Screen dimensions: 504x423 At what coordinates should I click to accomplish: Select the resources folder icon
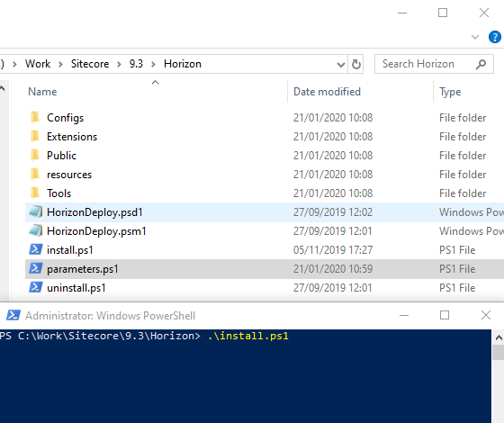tap(35, 175)
